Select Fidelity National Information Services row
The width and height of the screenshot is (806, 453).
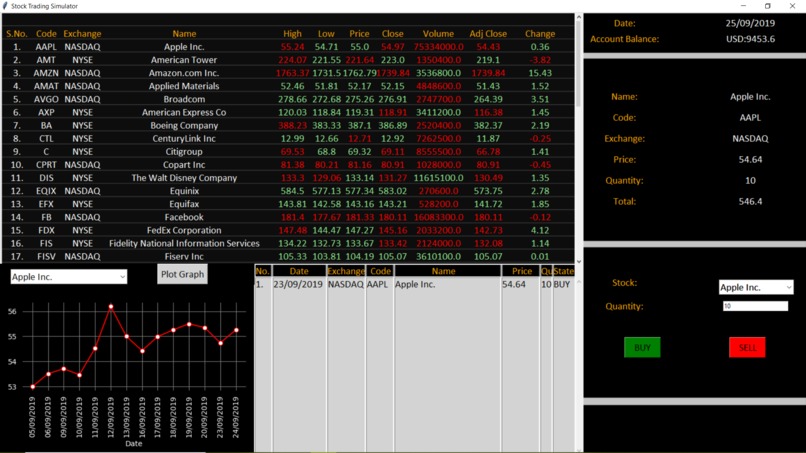pyautogui.click(x=288, y=244)
